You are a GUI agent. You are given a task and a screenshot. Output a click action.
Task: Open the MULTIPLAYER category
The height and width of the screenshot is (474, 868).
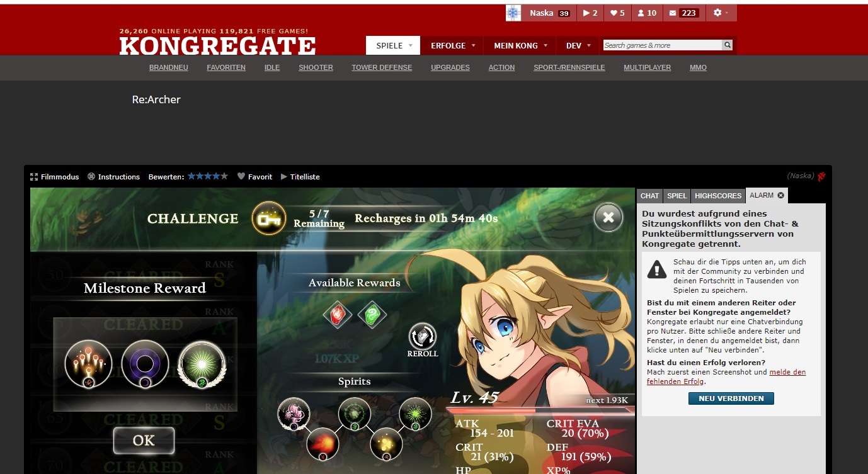(648, 67)
